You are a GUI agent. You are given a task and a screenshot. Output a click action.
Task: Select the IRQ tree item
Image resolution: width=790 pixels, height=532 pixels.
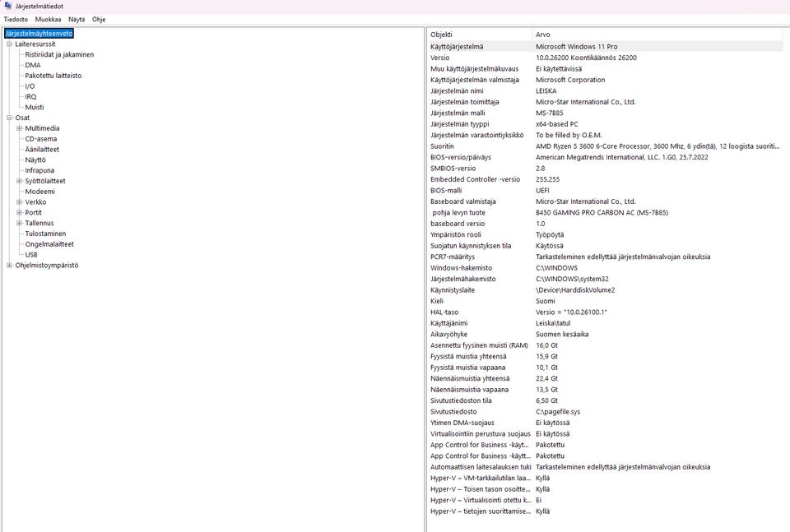(30, 97)
